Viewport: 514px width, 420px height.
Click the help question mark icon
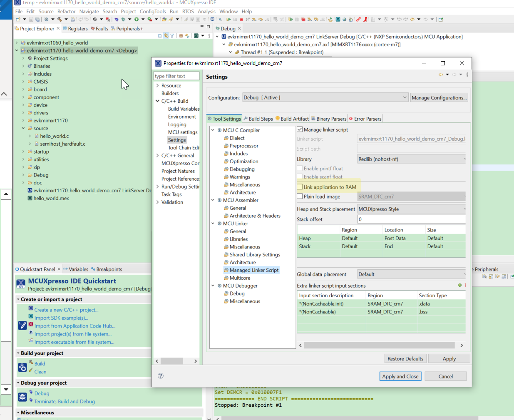click(161, 376)
